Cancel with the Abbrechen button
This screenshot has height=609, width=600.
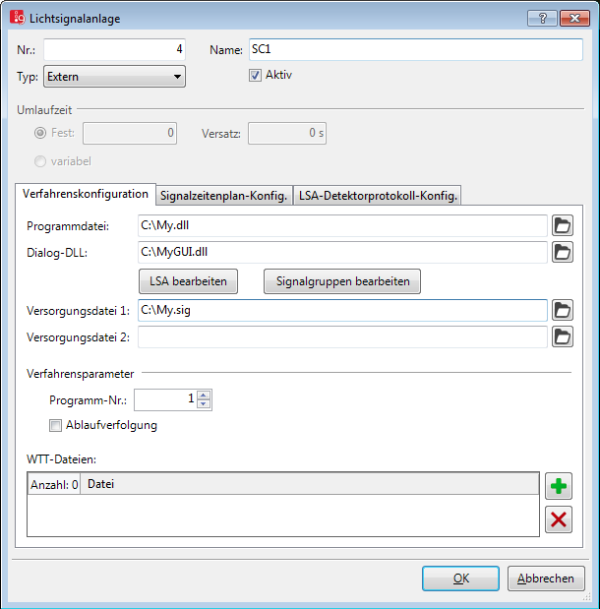[546, 578]
